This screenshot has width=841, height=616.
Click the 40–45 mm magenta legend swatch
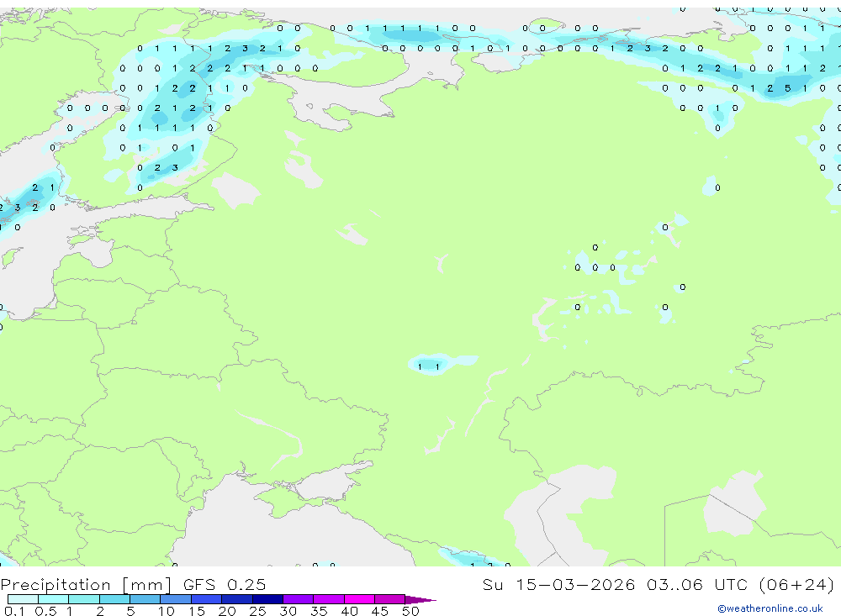pos(359,599)
